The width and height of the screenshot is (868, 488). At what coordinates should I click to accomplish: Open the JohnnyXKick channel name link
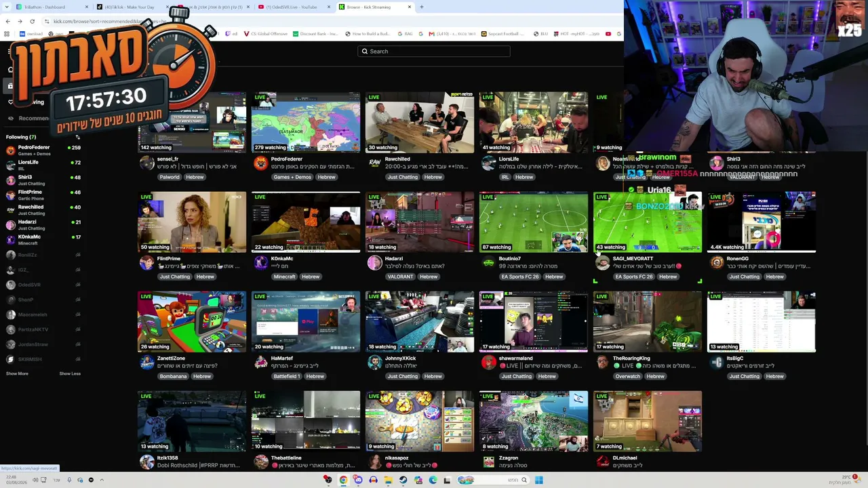(x=401, y=358)
